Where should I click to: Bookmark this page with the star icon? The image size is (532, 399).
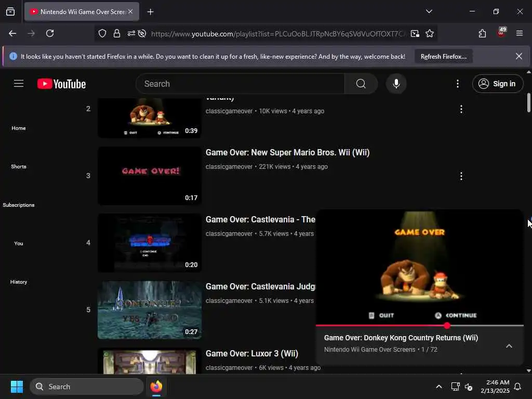point(430,33)
